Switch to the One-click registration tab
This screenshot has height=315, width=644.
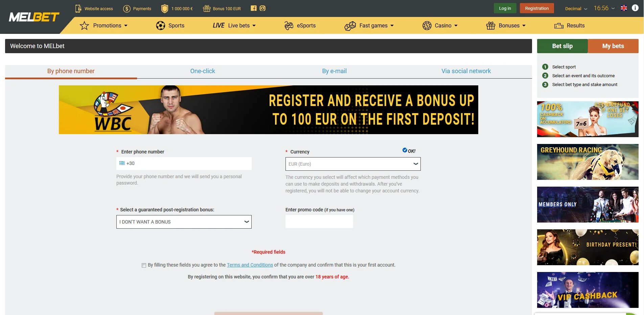(203, 71)
